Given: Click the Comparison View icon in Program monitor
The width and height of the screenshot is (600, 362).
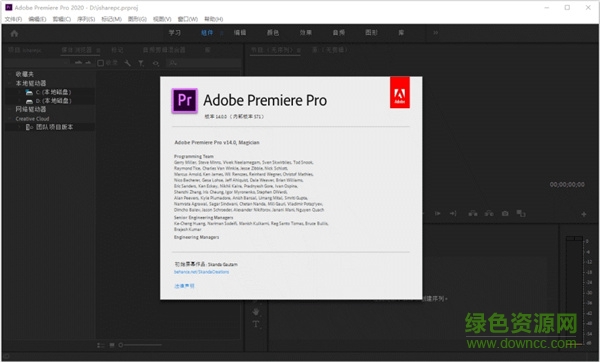Looking at the screenshot, I should (x=521, y=214).
